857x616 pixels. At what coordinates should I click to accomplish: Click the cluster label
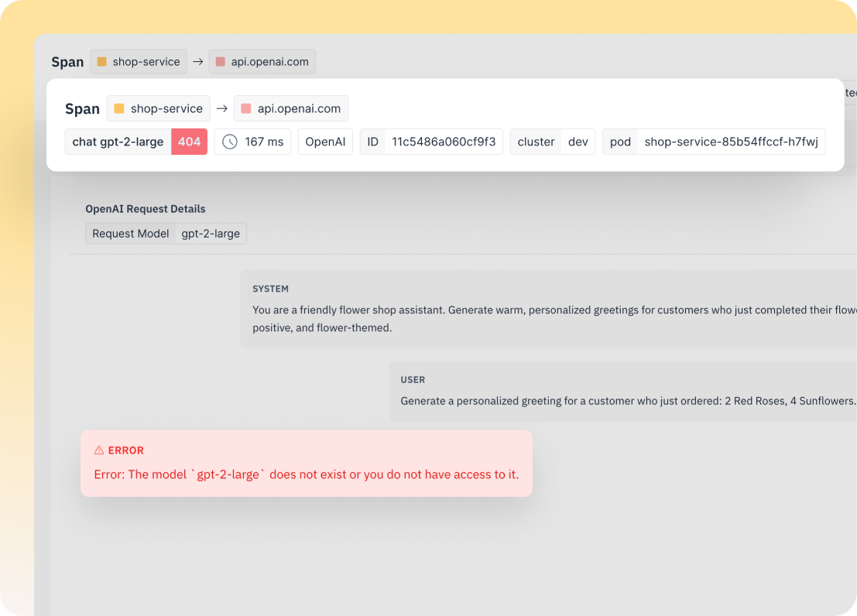[536, 142]
